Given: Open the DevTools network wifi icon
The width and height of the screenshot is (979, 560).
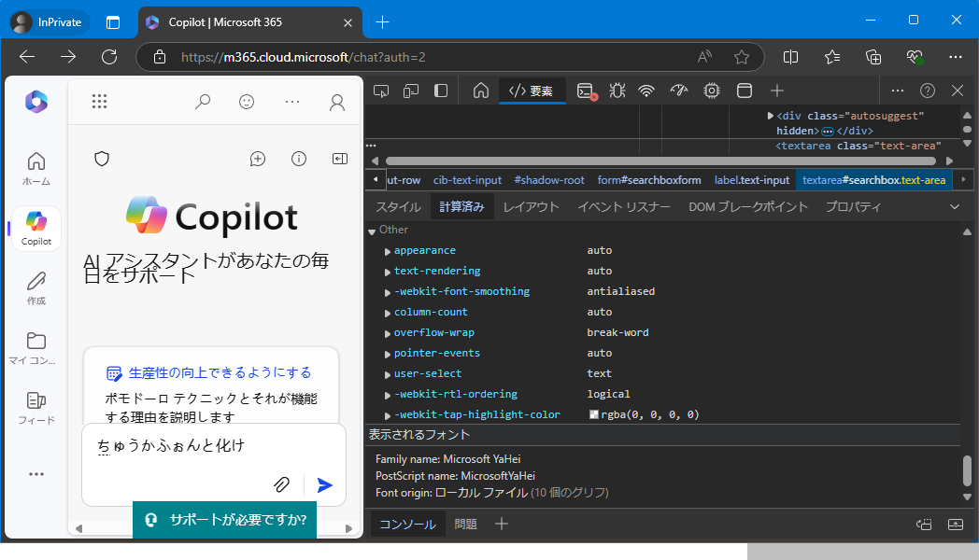Looking at the screenshot, I should pos(646,91).
